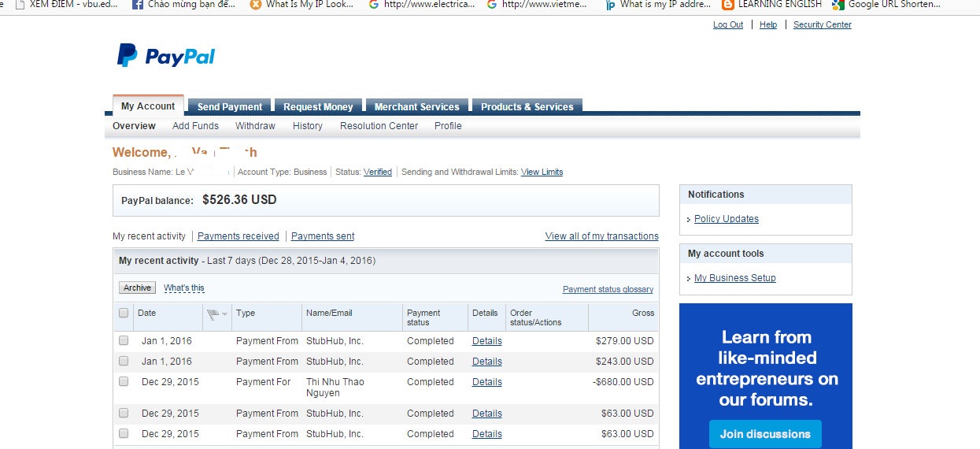The height and width of the screenshot is (449, 980).
Task: Open Details for first Dec 29 $63.00 payment
Action: (487, 414)
